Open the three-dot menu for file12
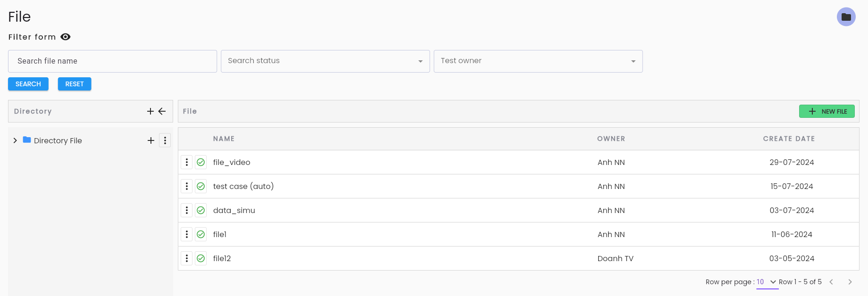868x296 pixels. click(187, 258)
